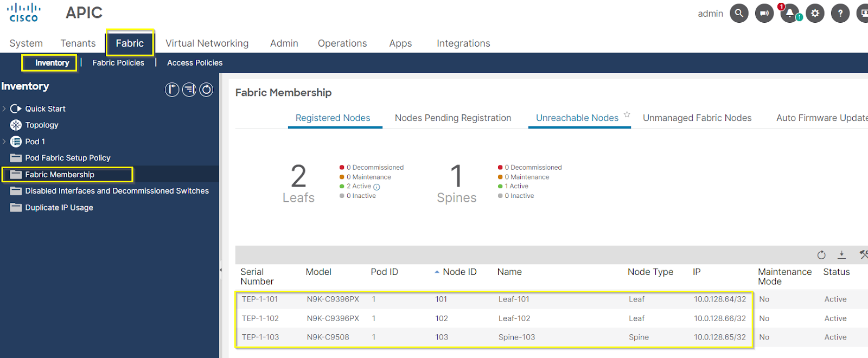Image resolution: width=868 pixels, height=358 pixels.
Task: Switch to Registered Nodes tab
Action: tap(333, 118)
